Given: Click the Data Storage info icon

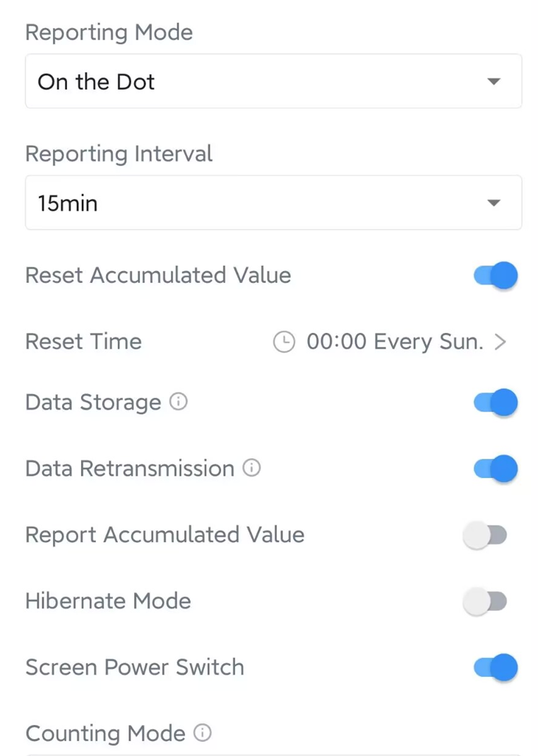Looking at the screenshot, I should tap(179, 402).
